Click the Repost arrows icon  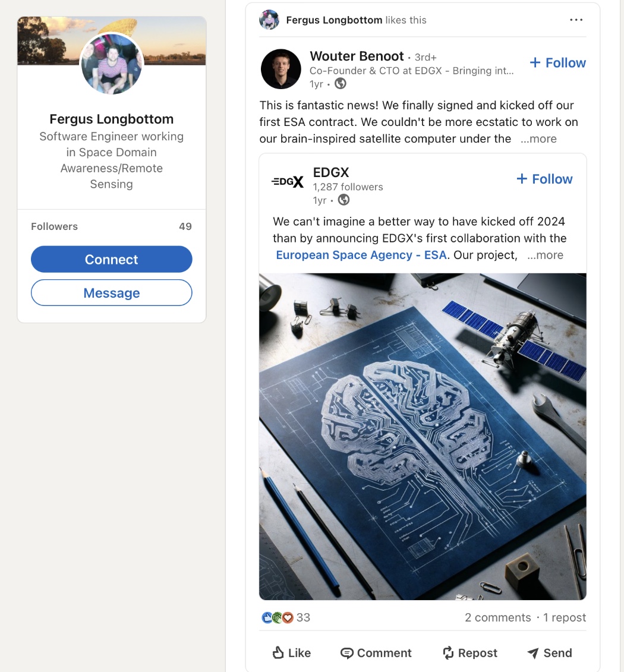coord(449,653)
